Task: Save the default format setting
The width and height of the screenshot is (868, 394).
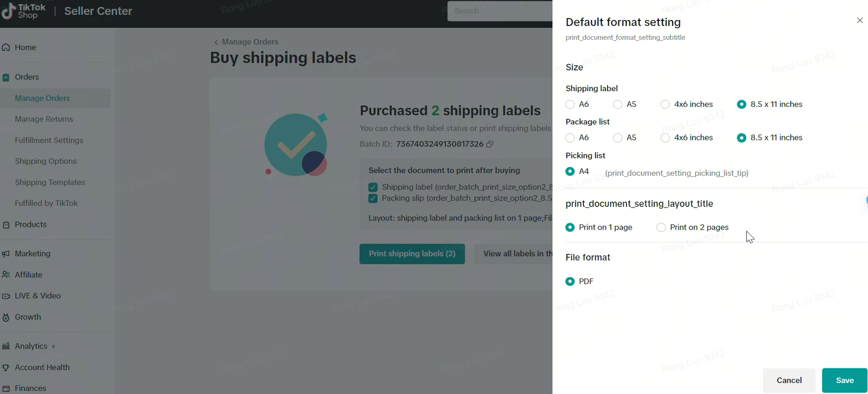Action: tap(844, 380)
